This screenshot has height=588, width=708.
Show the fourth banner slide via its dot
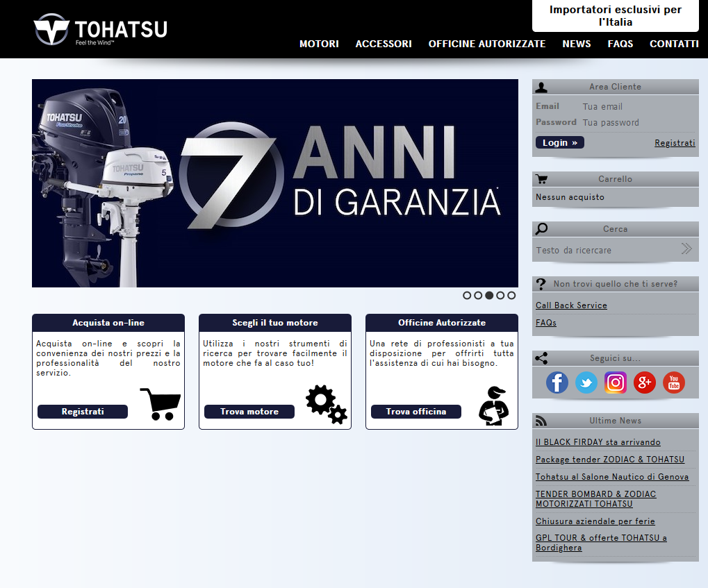(x=500, y=295)
